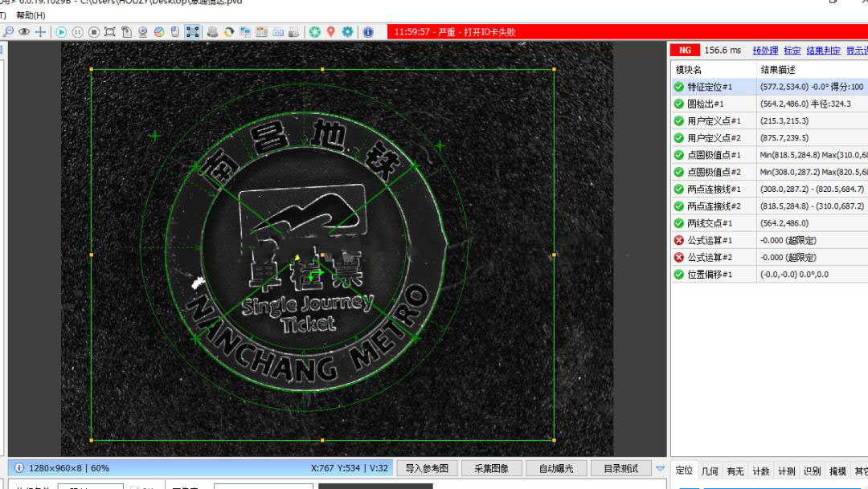The height and width of the screenshot is (489, 868).
Task: Open the 帮助(H) menu
Action: (x=31, y=15)
